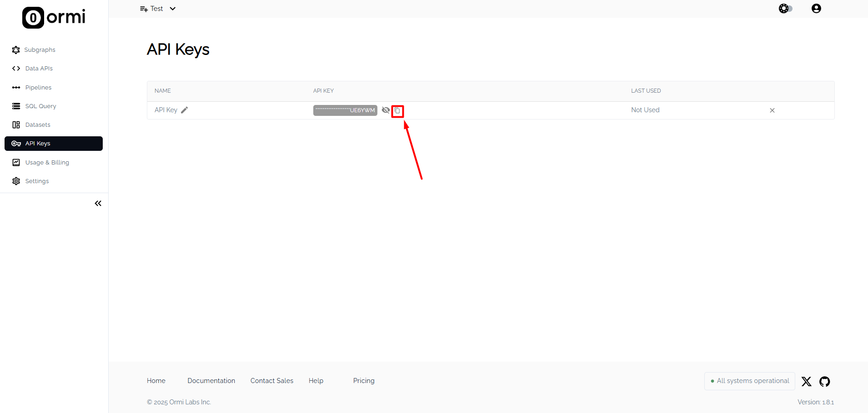Open the user account menu

point(816,9)
